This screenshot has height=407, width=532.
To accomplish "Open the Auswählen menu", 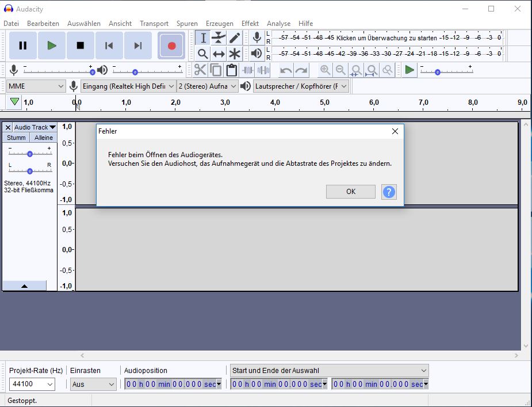I will [x=84, y=24].
